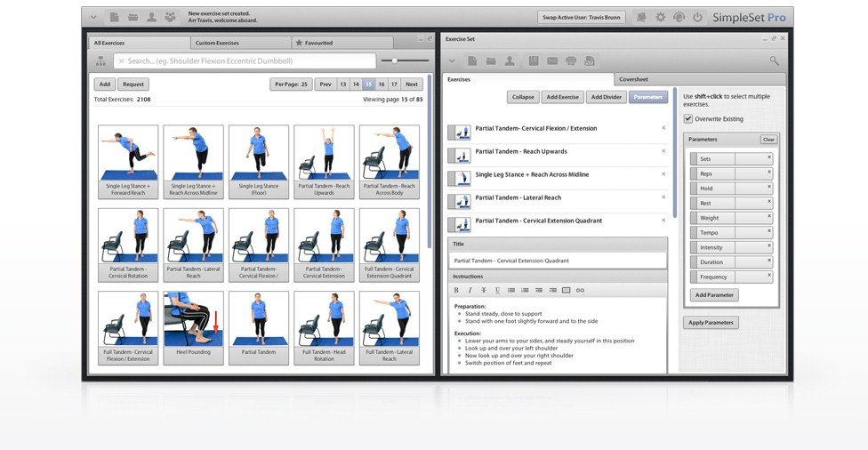Remove Single Leg Stance + Reach Across Midline

pos(663,174)
